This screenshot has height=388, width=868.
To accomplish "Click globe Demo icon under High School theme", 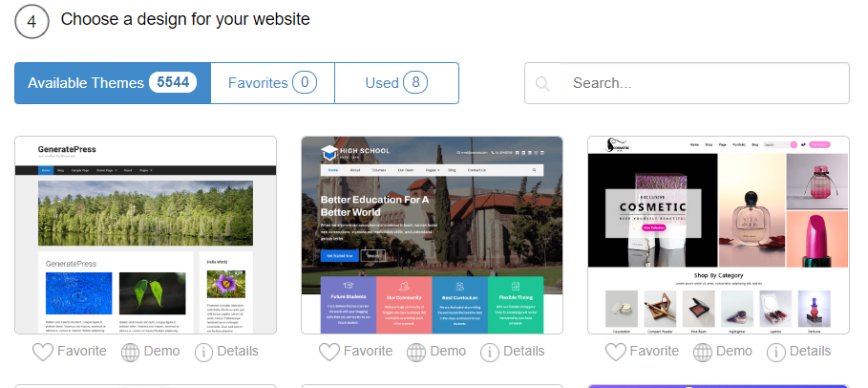I will click(416, 352).
